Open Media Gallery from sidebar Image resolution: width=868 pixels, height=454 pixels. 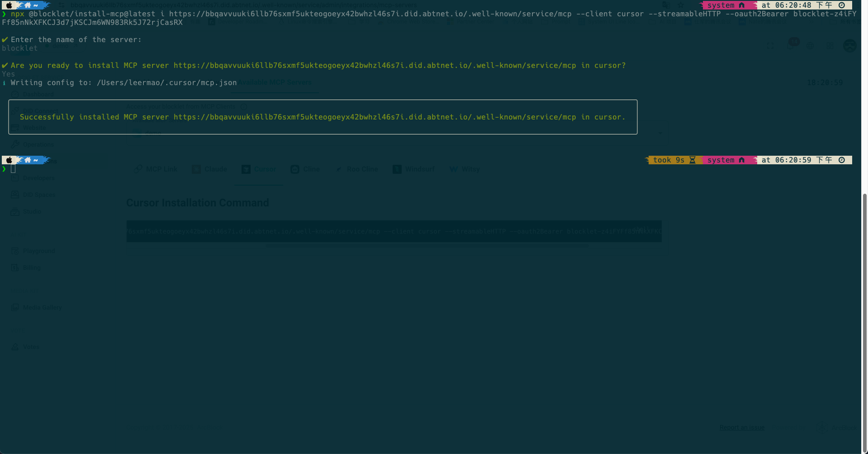[x=42, y=307]
